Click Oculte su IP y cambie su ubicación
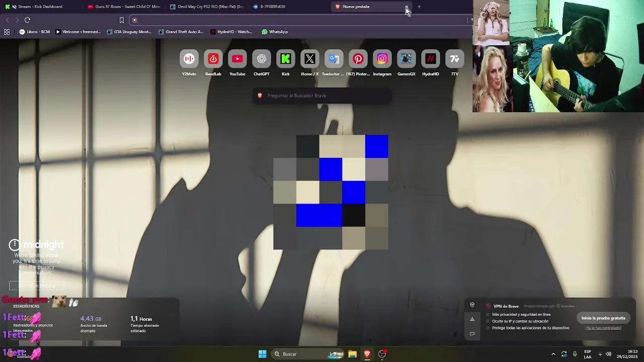Image resolution: width=644 pixels, height=362 pixels. point(520,321)
